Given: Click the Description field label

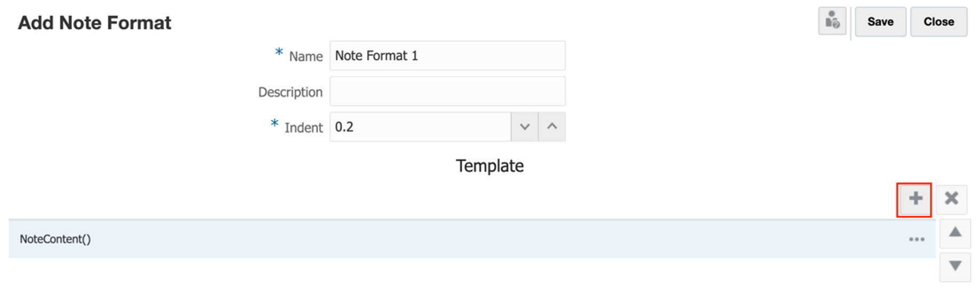Looking at the screenshot, I should tap(290, 92).
